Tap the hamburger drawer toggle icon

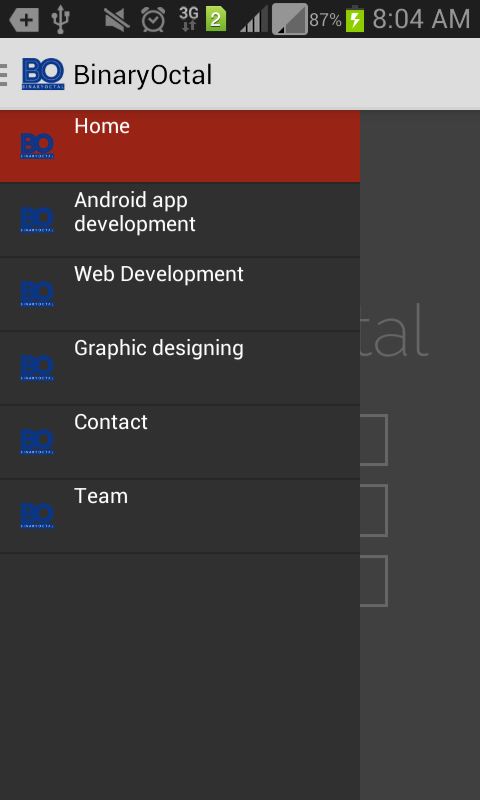tap(3, 74)
